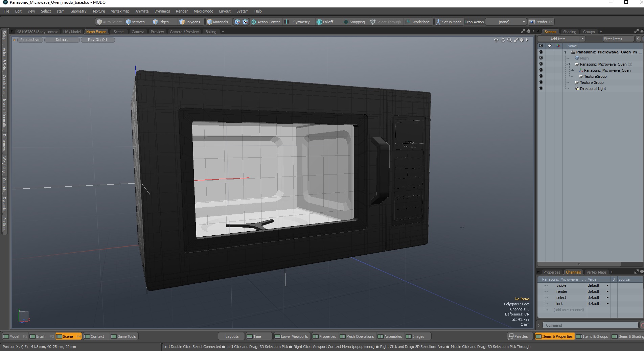644x351 pixels.
Task: Click the scene clapperboard icon
Action: [573, 52]
